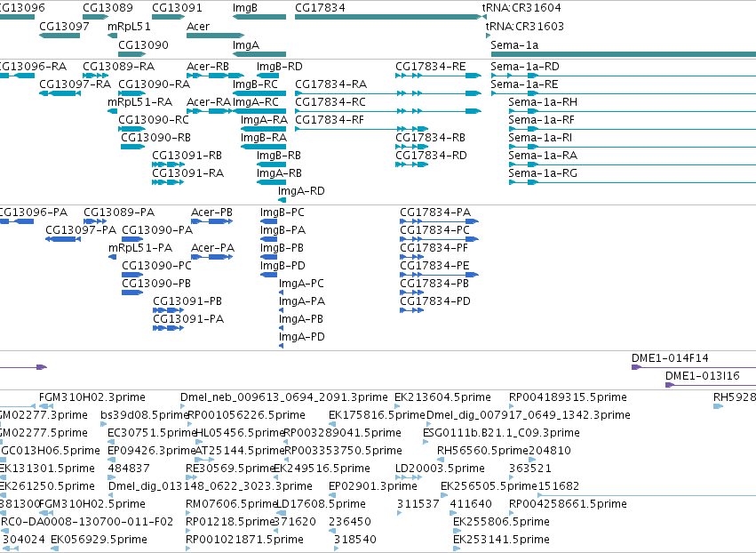Select the CG13096-PA protein label

tap(33, 212)
